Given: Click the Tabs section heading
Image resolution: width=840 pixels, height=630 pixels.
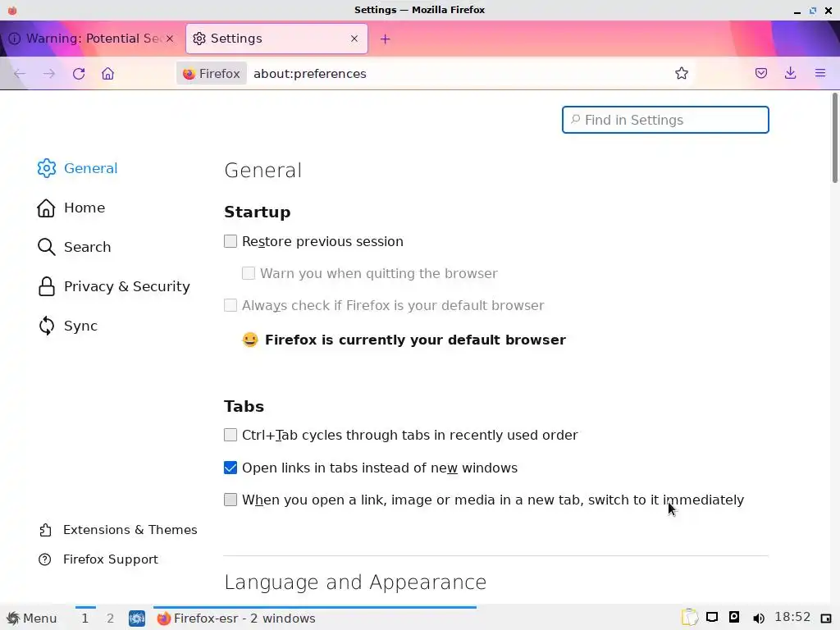Looking at the screenshot, I should pos(244,407).
